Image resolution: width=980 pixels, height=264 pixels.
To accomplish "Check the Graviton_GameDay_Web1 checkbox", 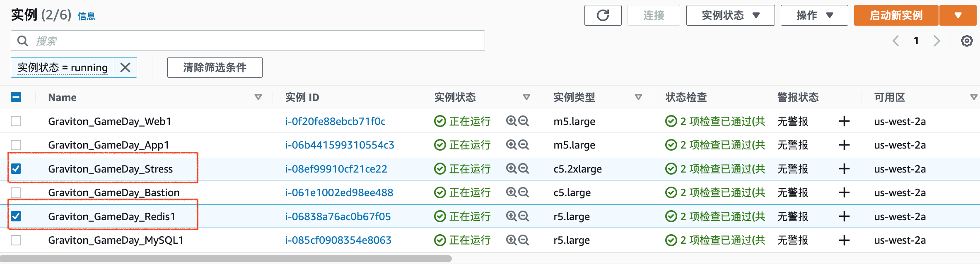I will [x=16, y=121].
